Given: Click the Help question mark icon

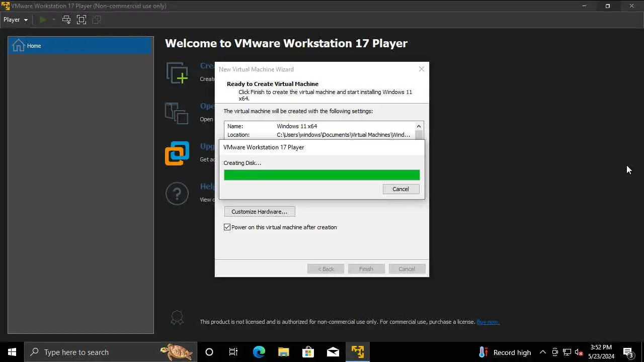Looking at the screenshot, I should pyautogui.click(x=177, y=194).
